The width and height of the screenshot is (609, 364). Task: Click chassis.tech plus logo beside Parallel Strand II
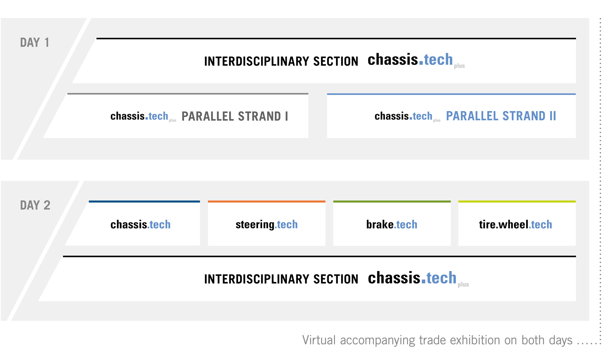tap(407, 116)
